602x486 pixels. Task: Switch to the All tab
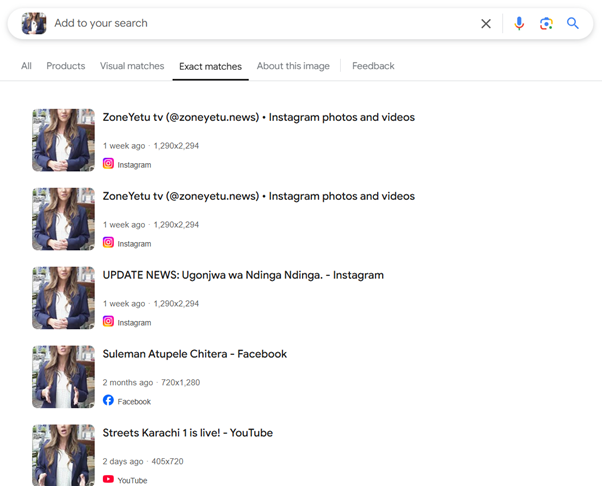click(x=26, y=66)
